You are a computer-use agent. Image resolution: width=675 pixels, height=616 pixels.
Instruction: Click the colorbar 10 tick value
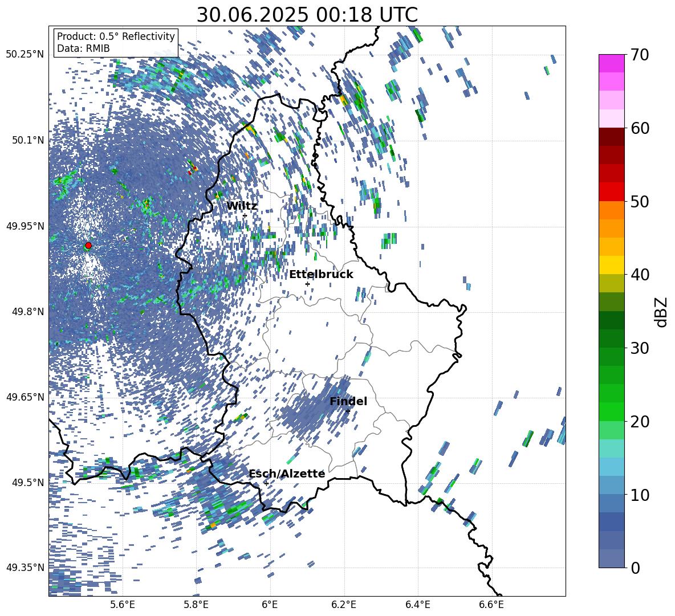click(640, 495)
